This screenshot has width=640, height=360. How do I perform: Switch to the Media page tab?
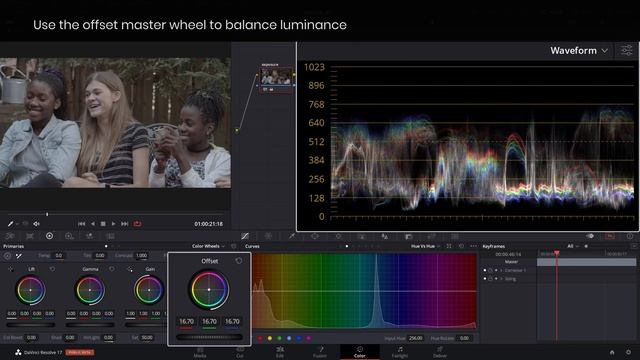point(200,351)
